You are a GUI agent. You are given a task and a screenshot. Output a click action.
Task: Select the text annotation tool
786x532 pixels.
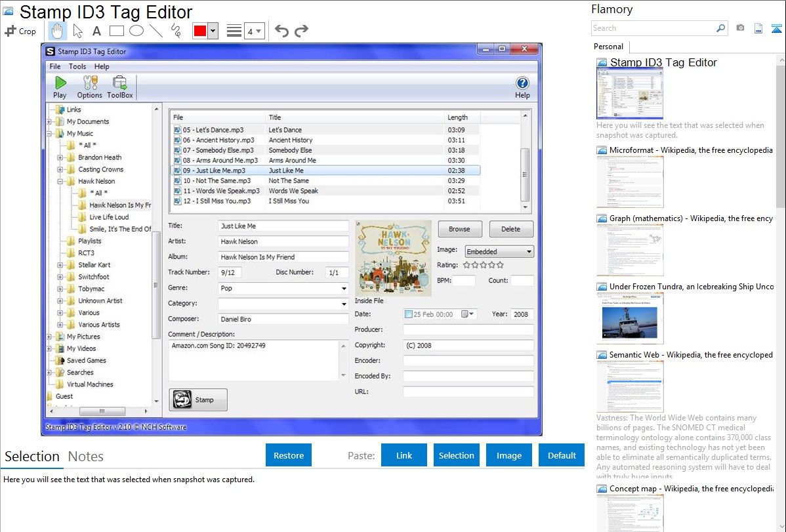(x=96, y=31)
